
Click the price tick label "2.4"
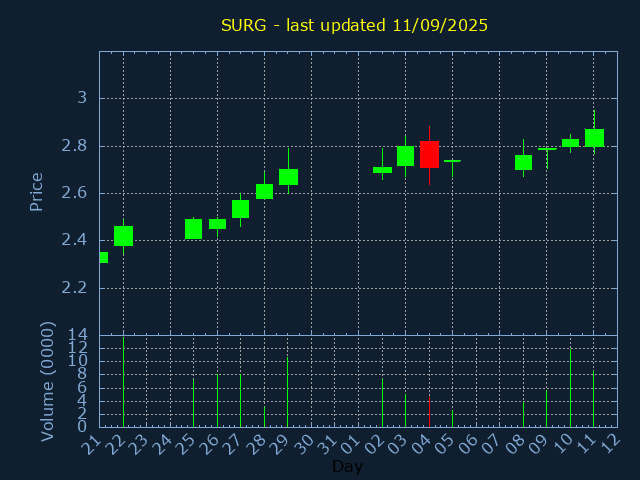tap(74, 240)
